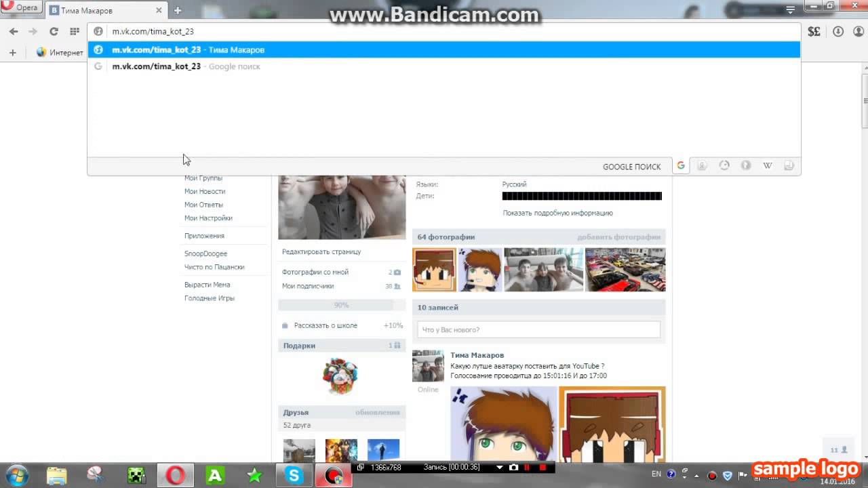Open the user profile icon in toolbar
Screen dimensions: 868x488
[857, 31]
